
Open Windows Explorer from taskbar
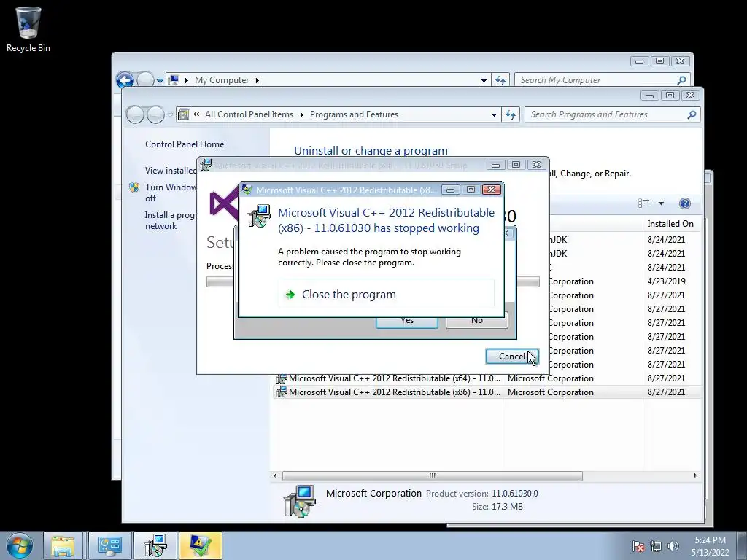[x=63, y=545]
